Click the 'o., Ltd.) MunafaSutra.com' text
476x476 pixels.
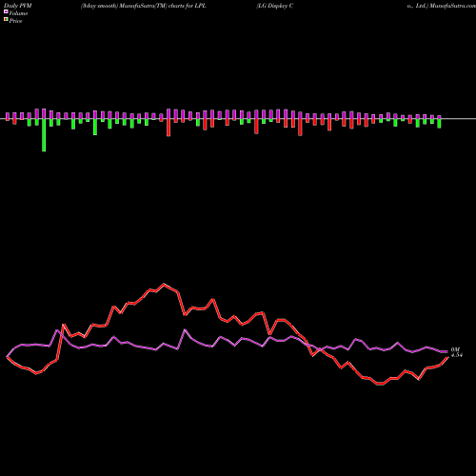click(442, 6)
